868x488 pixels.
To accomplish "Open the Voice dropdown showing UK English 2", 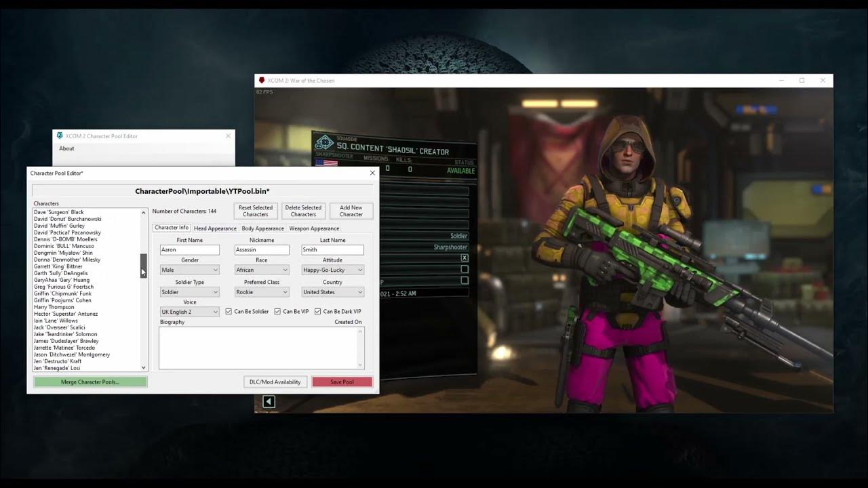I will [x=189, y=312].
